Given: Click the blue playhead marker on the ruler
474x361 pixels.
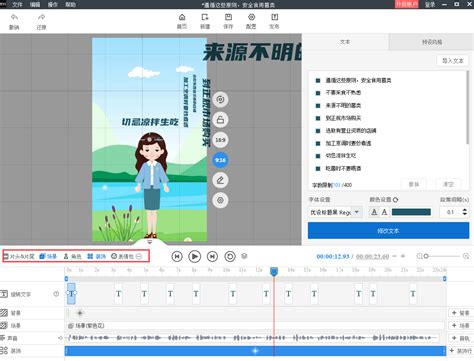Looking at the screenshot, I should [274, 272].
